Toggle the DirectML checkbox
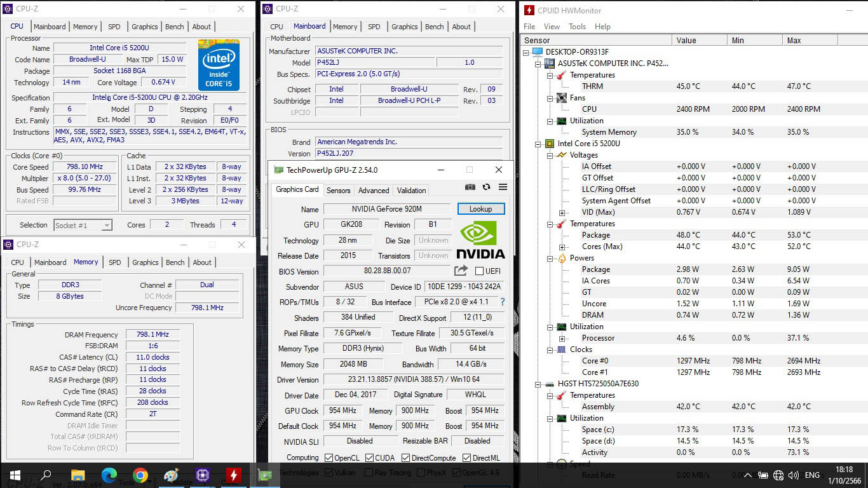 (x=467, y=457)
